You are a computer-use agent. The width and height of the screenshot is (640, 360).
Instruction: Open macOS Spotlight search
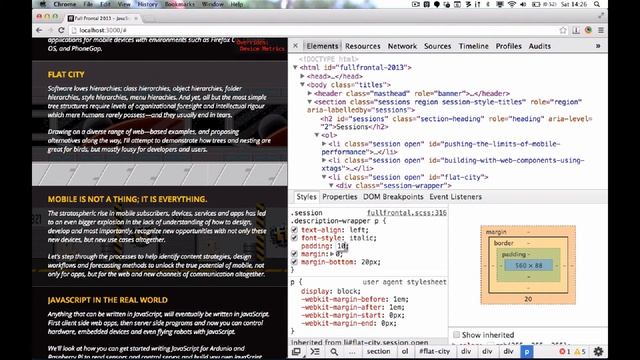597,4
